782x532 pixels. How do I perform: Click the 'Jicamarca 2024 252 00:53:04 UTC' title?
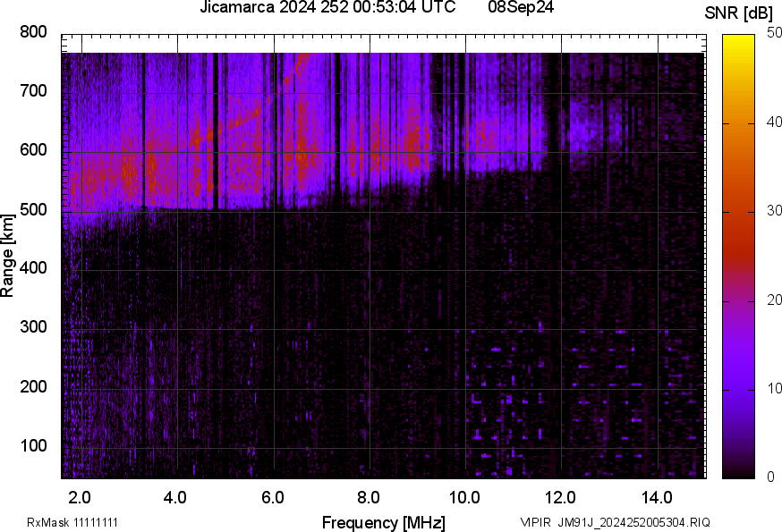(x=327, y=8)
